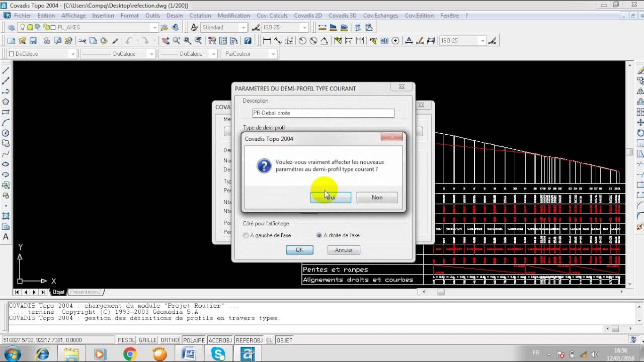Open the Covadis 2D menu

click(x=308, y=16)
